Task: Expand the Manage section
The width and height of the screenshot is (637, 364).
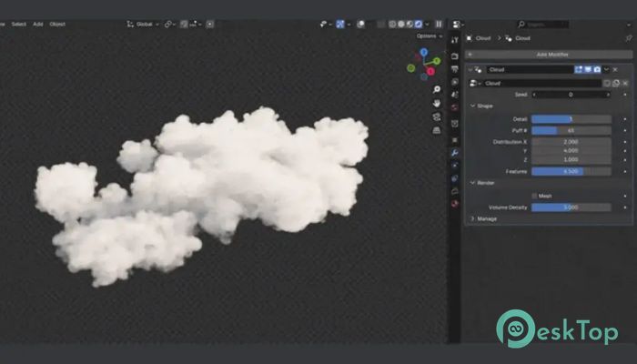Action: pyautogui.click(x=472, y=218)
